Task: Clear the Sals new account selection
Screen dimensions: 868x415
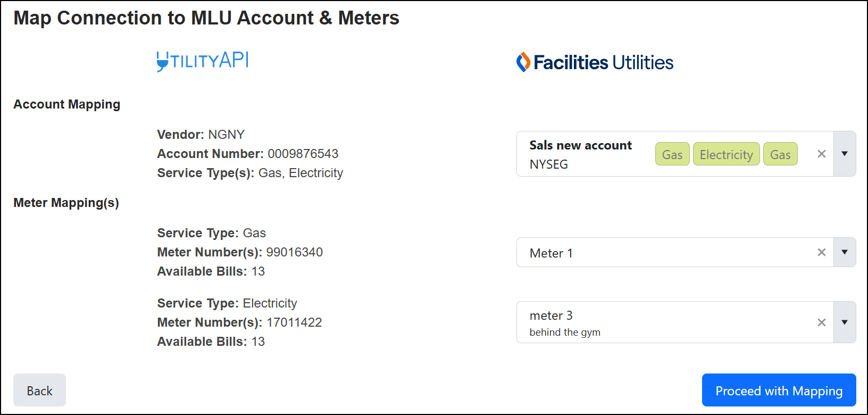Action: tap(821, 154)
